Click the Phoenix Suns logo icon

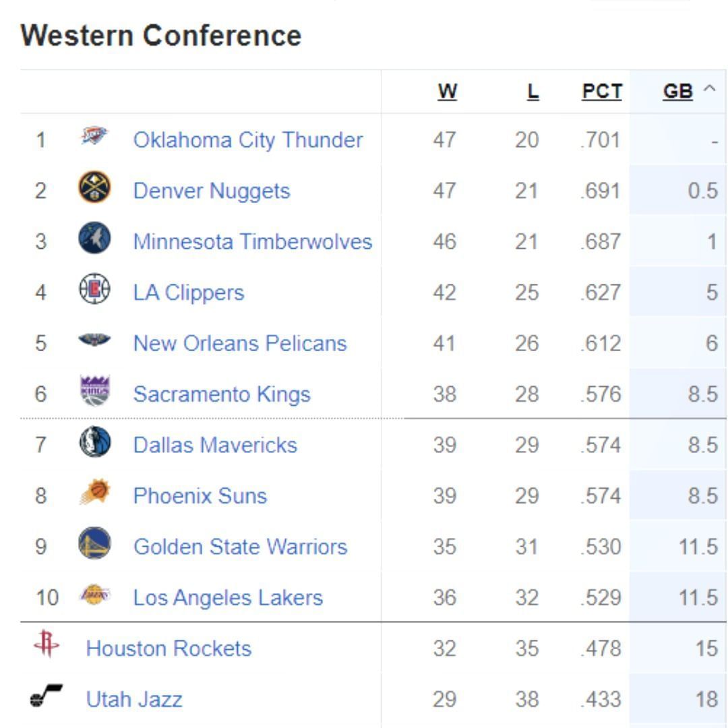point(94,493)
